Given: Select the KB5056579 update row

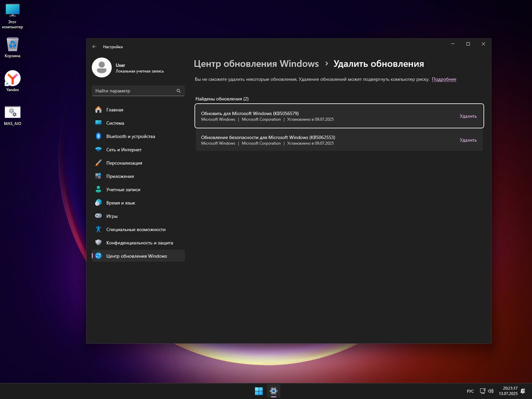Looking at the screenshot, I should pos(339,116).
